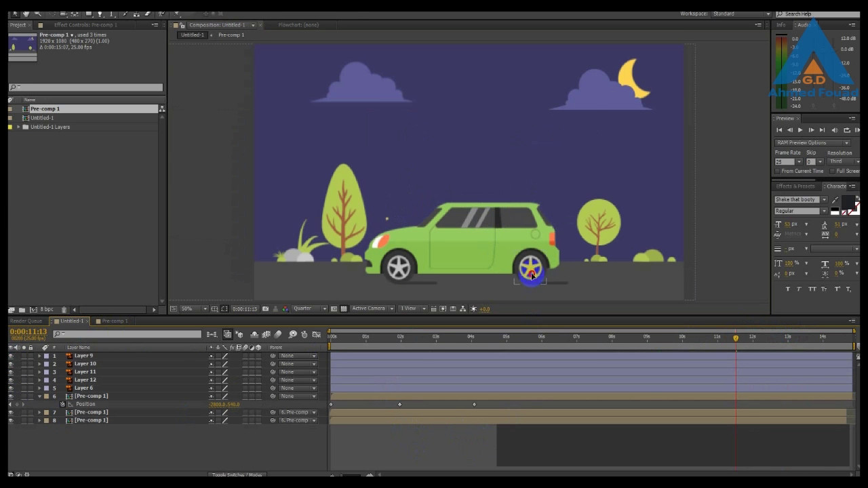Click the timeline layer search field

[129, 334]
